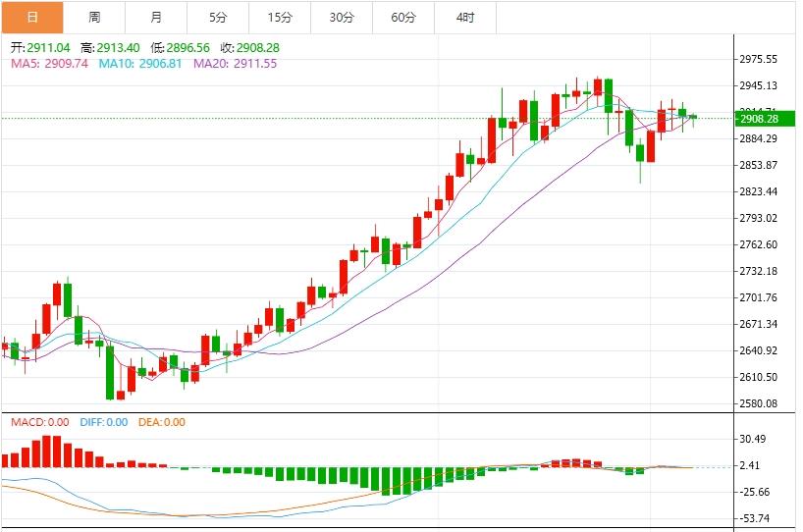Click the MACD value label
This screenshot has height=532, width=803.
(38, 422)
